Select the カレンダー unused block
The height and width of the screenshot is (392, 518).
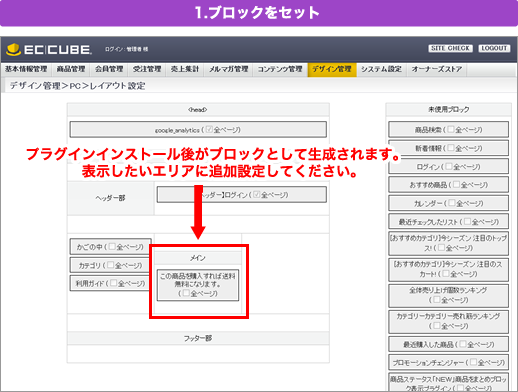(448, 203)
